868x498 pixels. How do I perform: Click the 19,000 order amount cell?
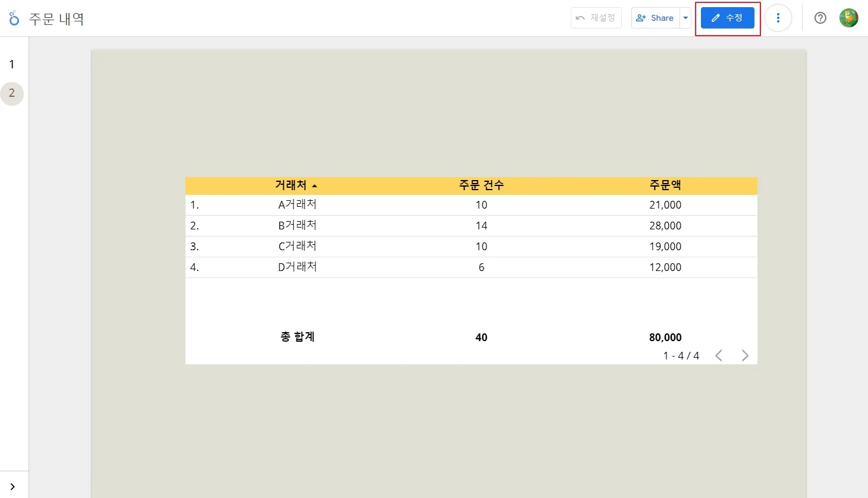click(x=665, y=247)
